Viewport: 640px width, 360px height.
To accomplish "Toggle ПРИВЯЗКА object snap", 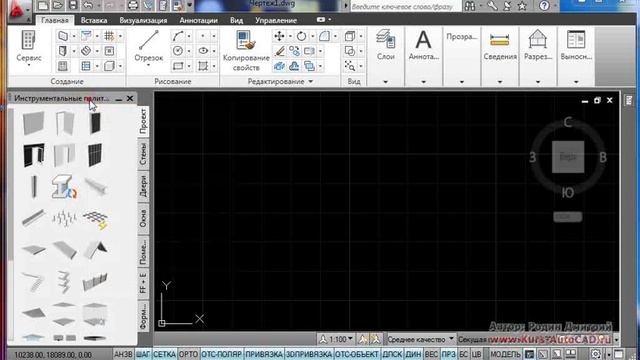I will point(264,354).
